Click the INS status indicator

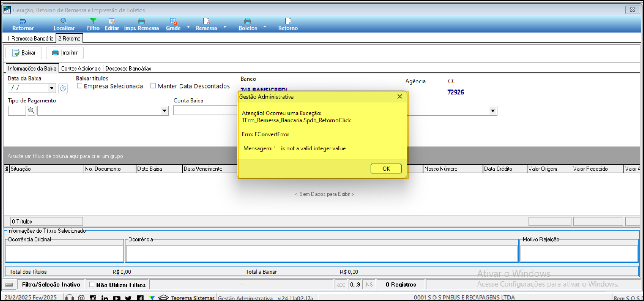click(x=369, y=285)
